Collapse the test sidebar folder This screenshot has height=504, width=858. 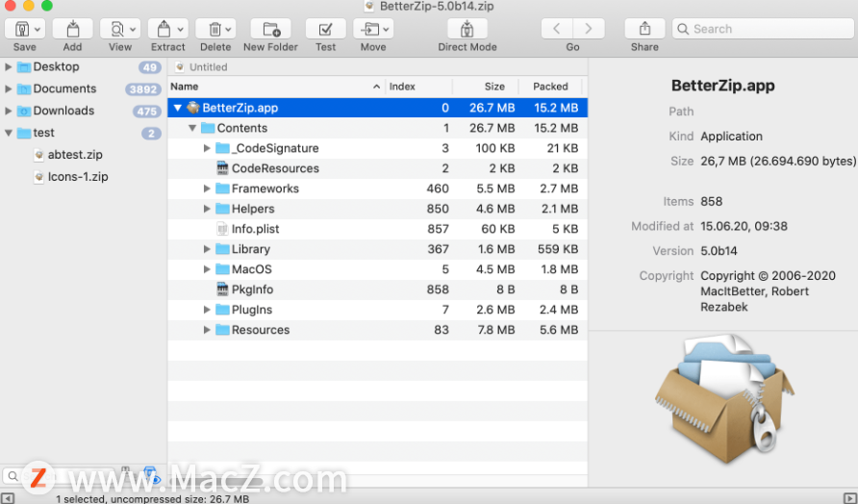[x=9, y=133]
